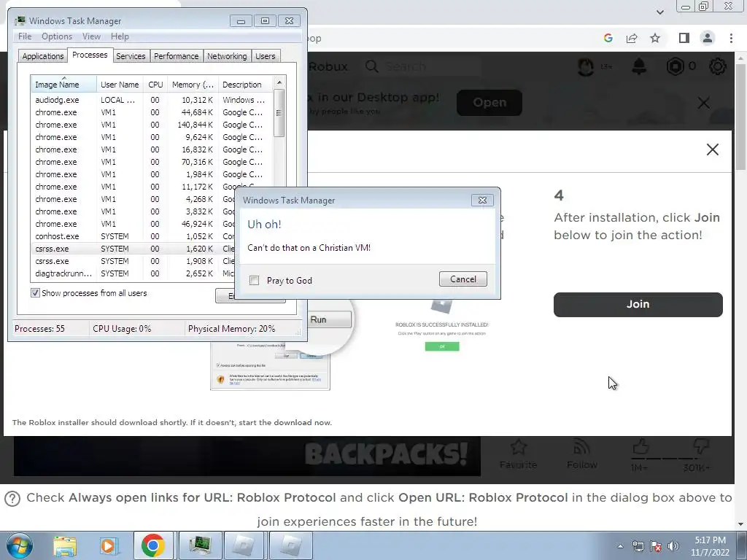Open the Services tab in Task Manager

[x=131, y=56]
